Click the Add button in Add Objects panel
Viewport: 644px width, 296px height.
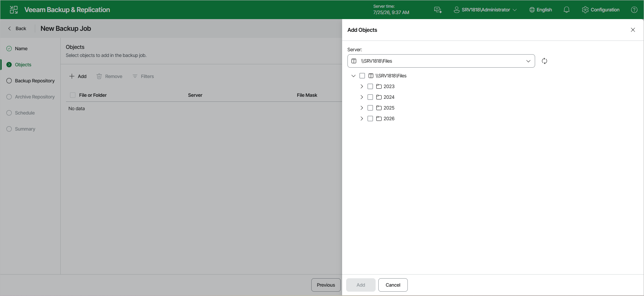pos(361,285)
